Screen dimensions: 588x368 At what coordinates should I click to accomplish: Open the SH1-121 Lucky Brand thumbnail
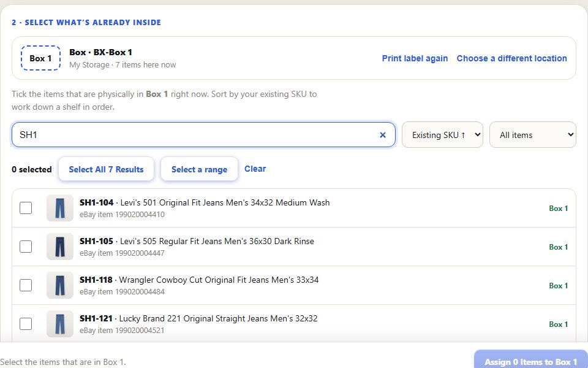(60, 324)
